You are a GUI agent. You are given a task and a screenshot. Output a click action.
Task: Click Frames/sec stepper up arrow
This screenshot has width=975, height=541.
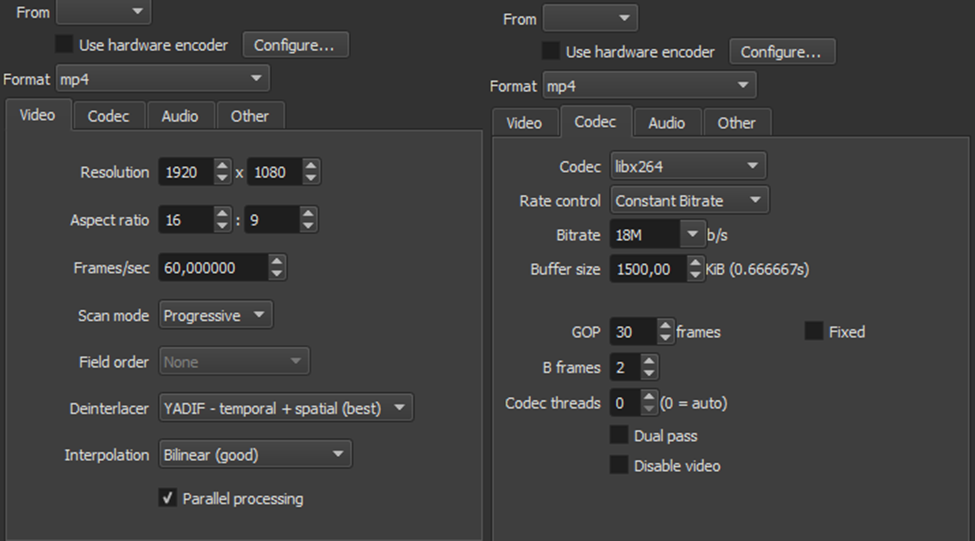click(277, 261)
